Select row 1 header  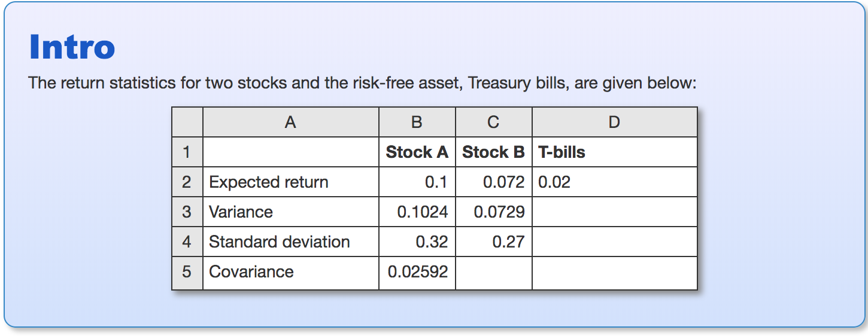(x=187, y=152)
